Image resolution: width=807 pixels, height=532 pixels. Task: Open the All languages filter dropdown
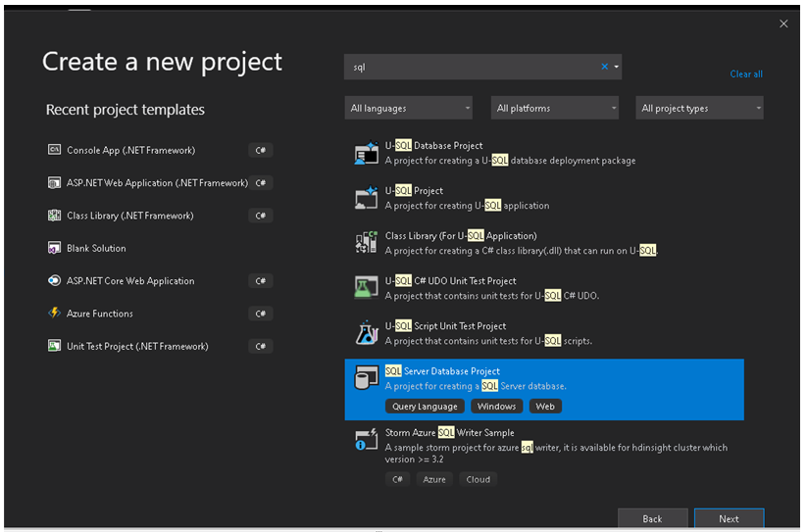click(409, 108)
